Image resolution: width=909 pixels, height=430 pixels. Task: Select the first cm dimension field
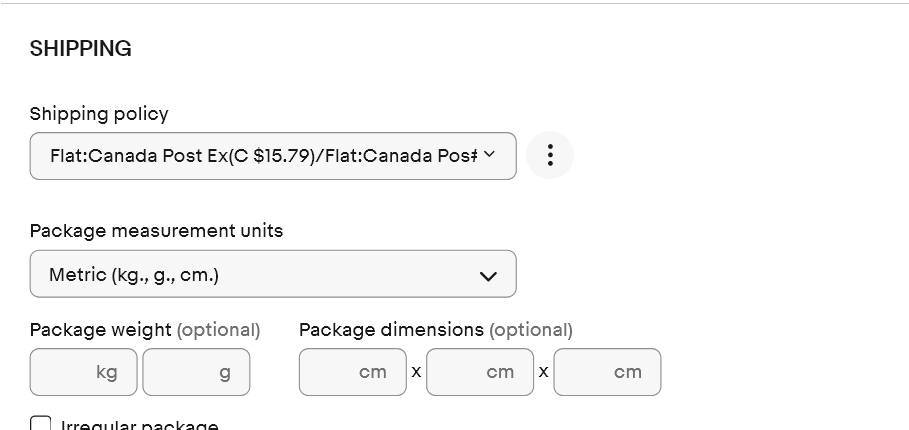353,372
